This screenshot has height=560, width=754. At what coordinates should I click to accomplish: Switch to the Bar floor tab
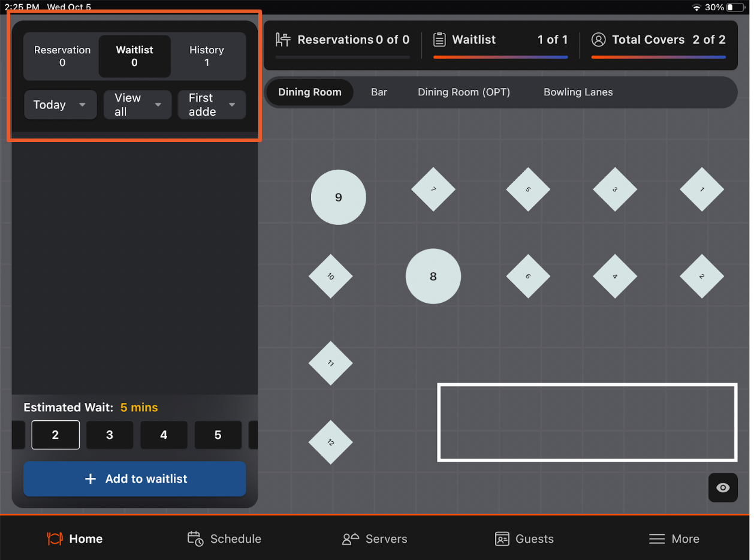click(x=379, y=92)
